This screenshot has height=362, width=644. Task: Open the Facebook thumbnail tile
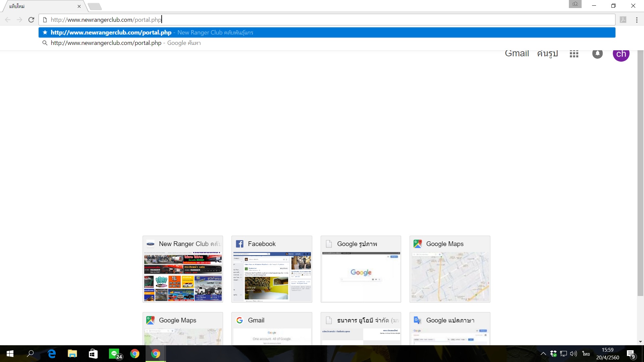[x=272, y=269]
